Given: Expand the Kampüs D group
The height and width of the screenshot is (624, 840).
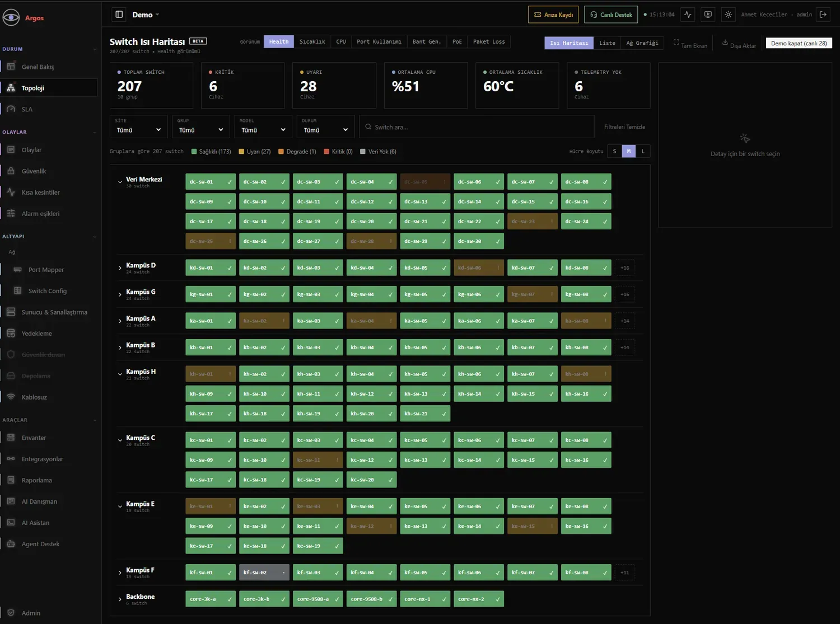Looking at the screenshot, I should tap(120, 268).
